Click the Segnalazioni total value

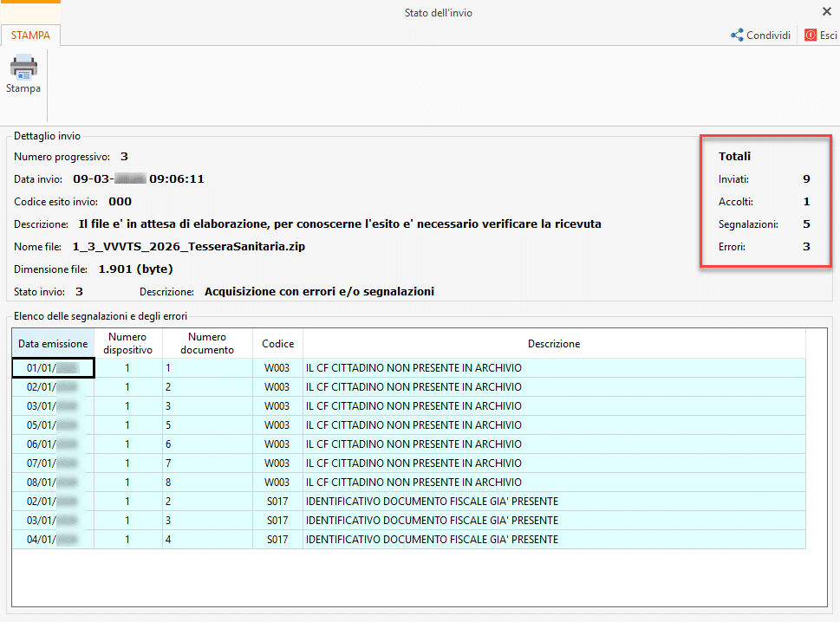[806, 224]
